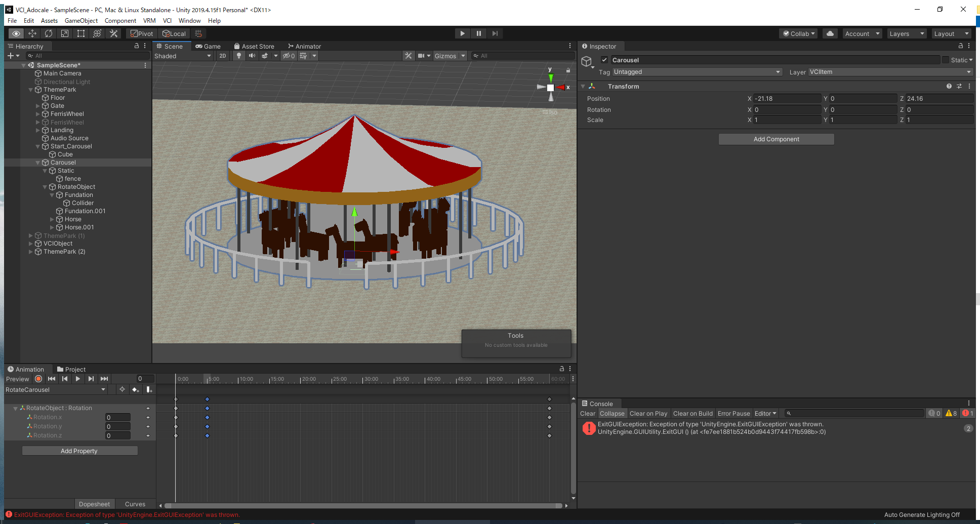The image size is (980, 524).
Task: Enable animation recording mode button
Action: pyautogui.click(x=38, y=379)
